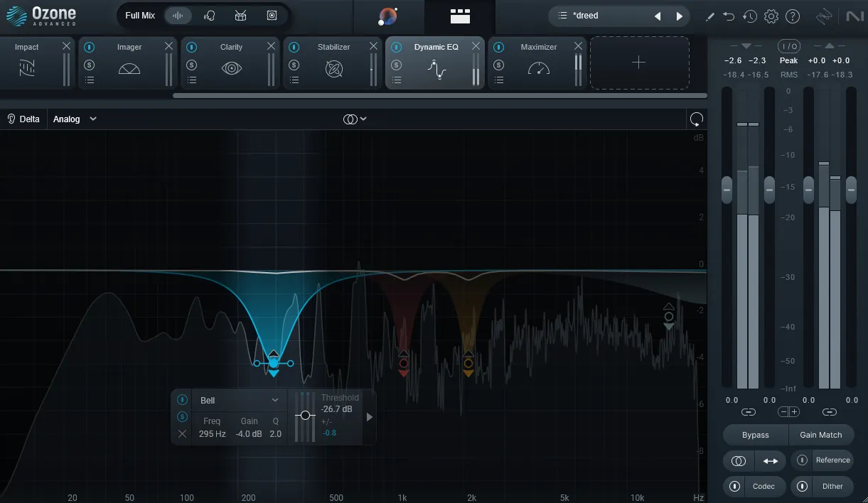Open the Dither settings button

coord(832,487)
